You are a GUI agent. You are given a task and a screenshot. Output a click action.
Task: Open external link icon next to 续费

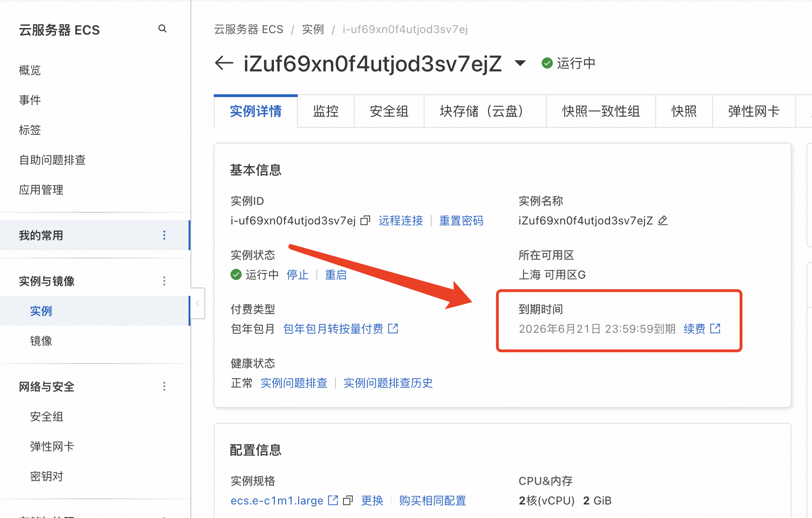(715, 329)
